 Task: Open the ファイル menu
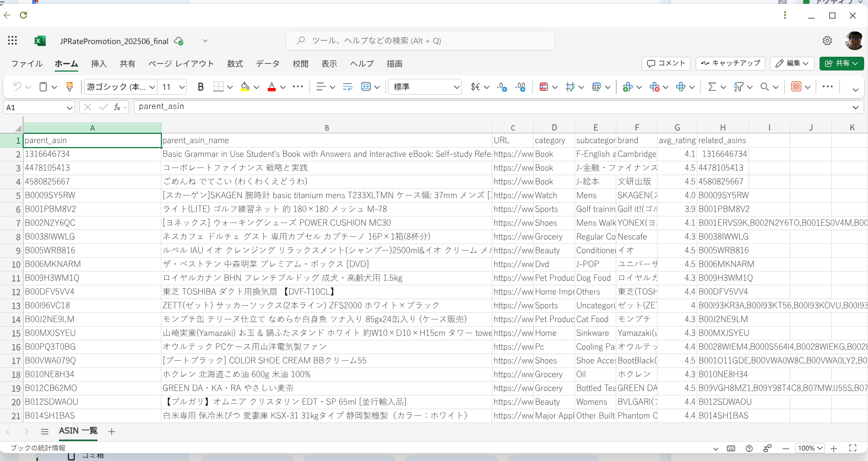[27, 64]
